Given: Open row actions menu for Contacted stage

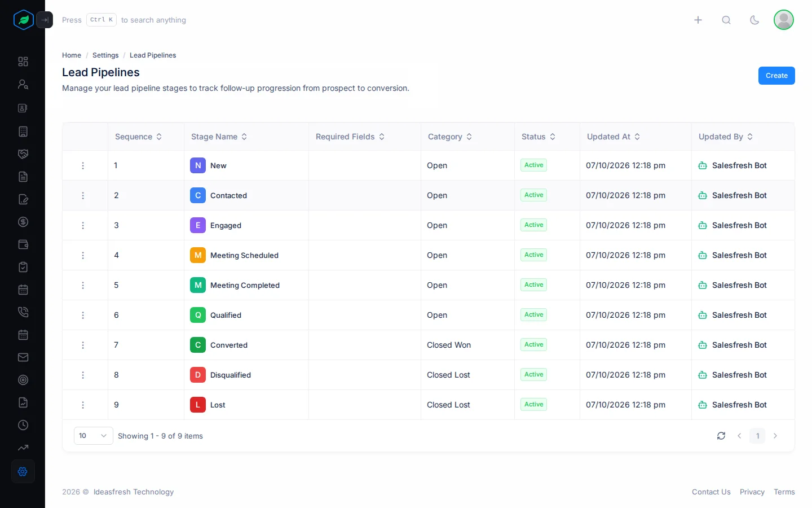Looking at the screenshot, I should [83, 195].
